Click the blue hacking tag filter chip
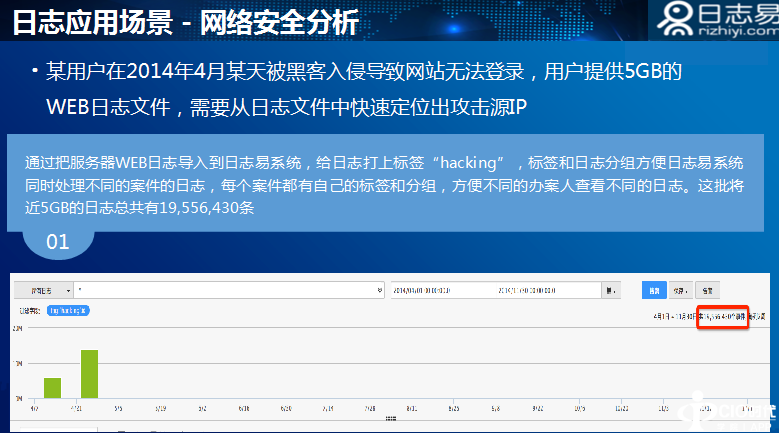 [69, 311]
